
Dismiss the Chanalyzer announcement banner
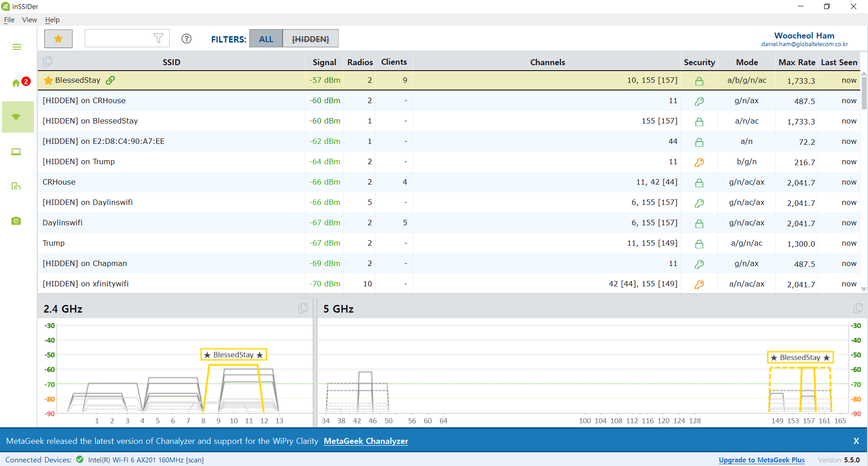[x=856, y=441]
